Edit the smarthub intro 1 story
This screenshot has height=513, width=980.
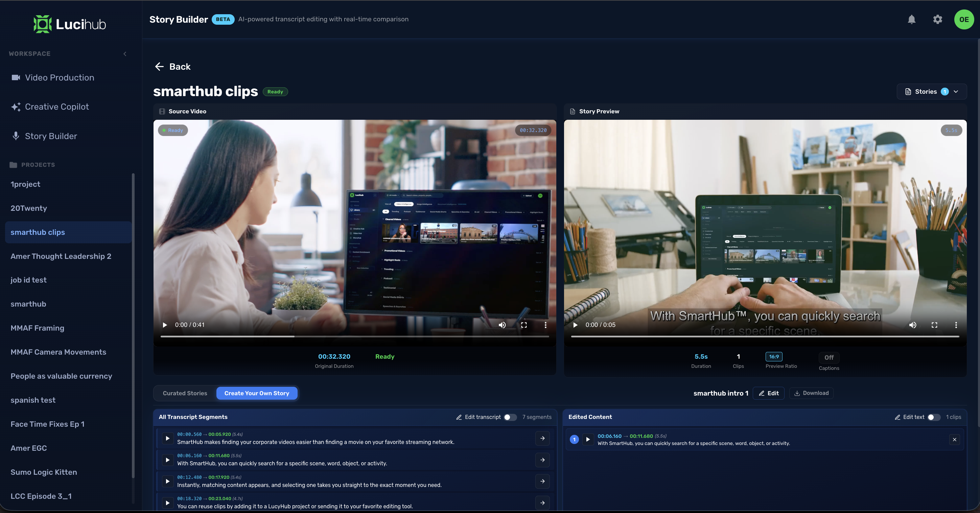tap(768, 393)
